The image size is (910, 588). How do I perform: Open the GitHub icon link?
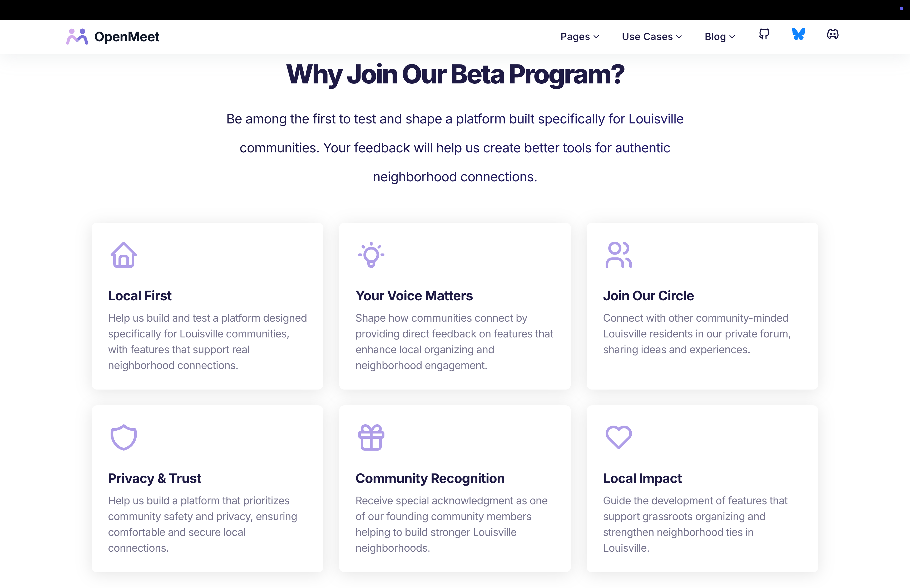764,34
